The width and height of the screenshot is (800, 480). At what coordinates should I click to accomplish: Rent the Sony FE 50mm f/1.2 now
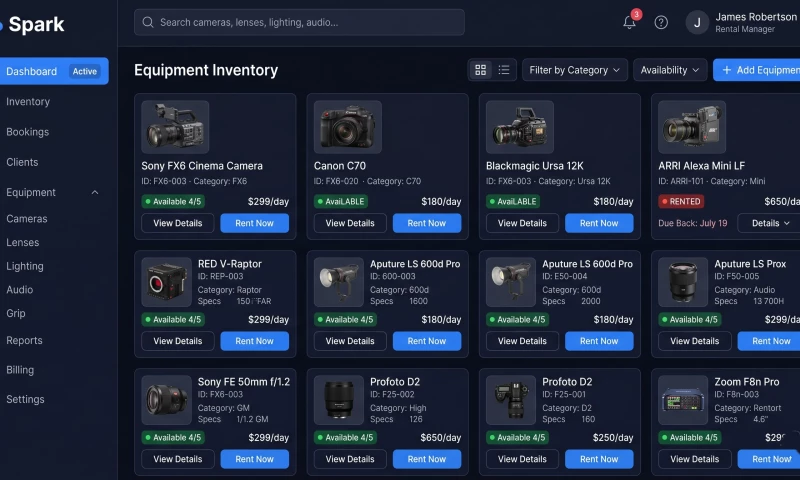tap(255, 459)
